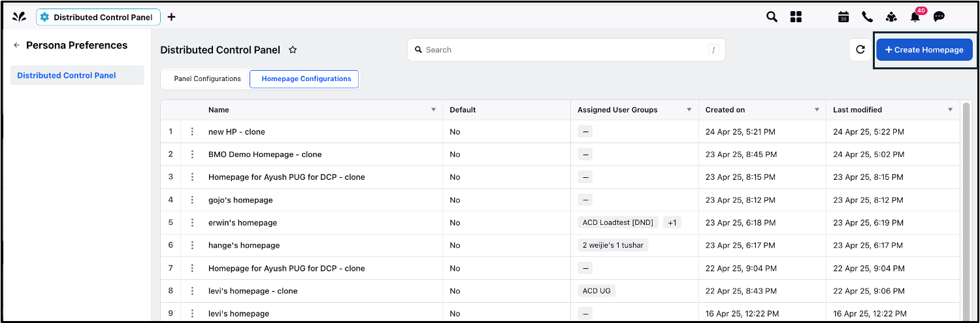Open three-dot menu for BMO Demo Homepage - clone
The height and width of the screenshot is (323, 980).
pos(192,154)
